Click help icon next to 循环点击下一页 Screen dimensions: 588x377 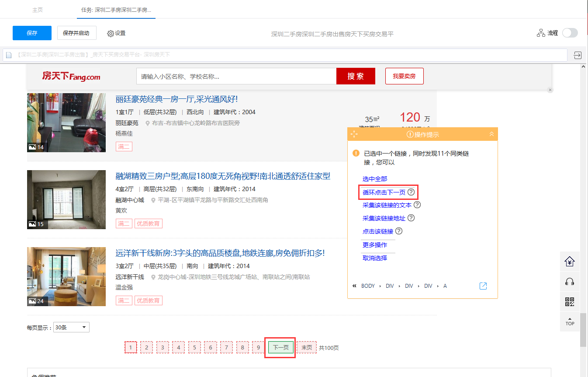coord(411,192)
